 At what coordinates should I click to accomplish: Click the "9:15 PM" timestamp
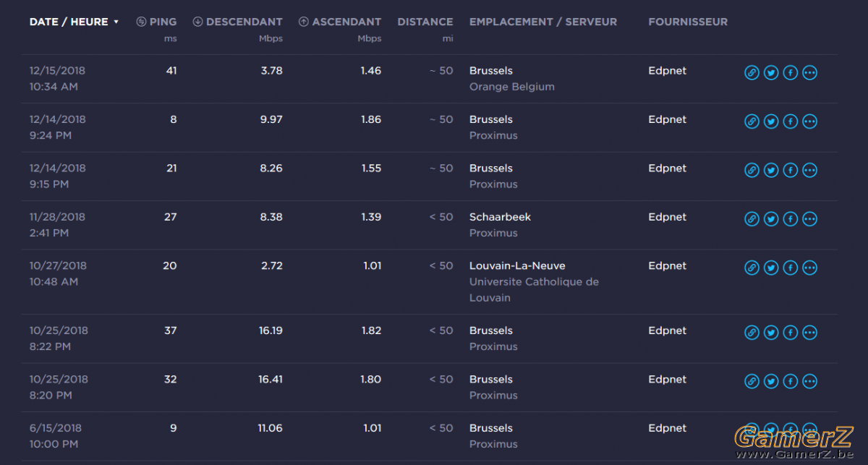point(49,184)
